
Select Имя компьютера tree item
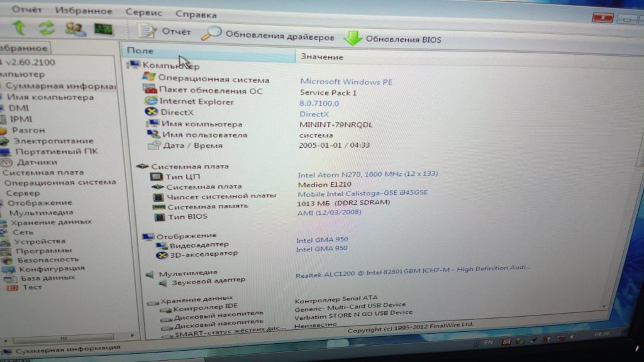tap(50, 97)
